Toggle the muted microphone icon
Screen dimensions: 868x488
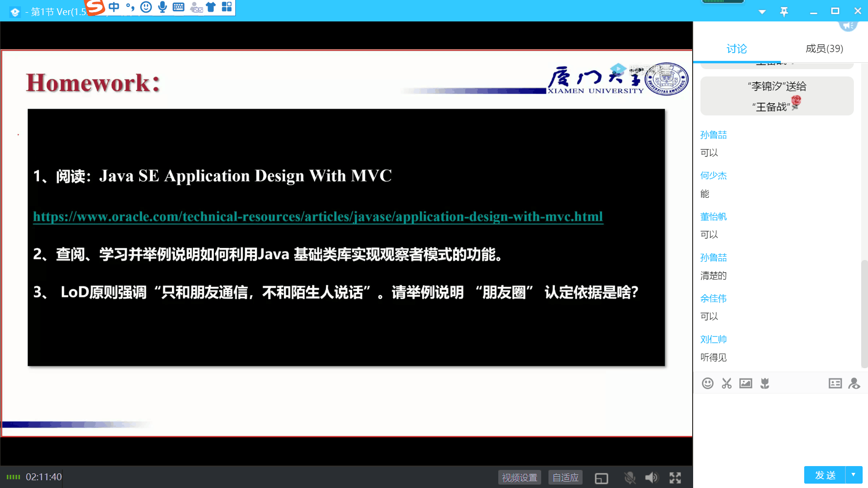pos(630,478)
